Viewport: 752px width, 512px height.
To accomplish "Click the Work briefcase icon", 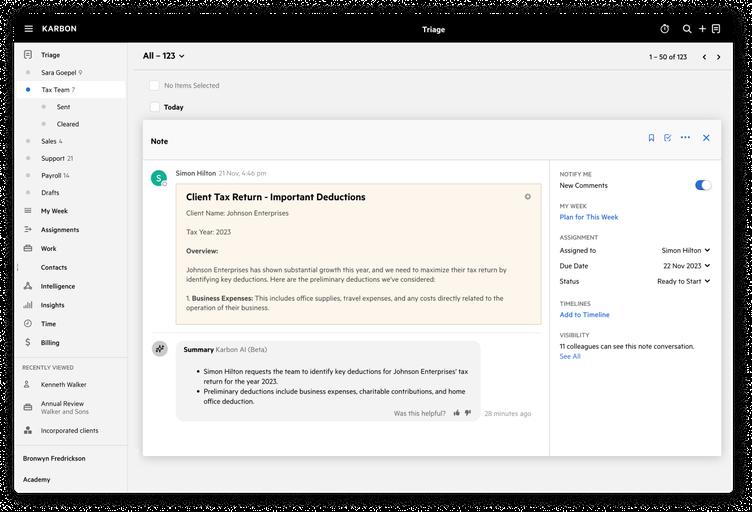I will click(28, 248).
